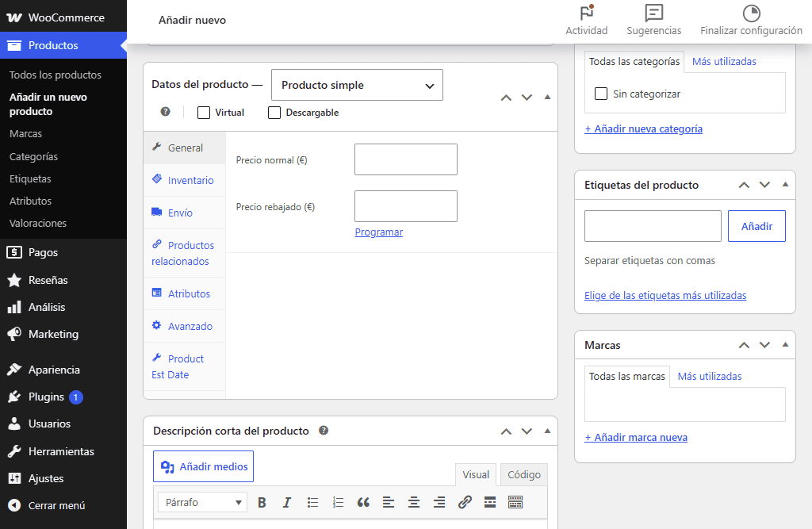Viewport: 812px width, 529px height.
Task: Select the General product data tab
Action: click(184, 148)
